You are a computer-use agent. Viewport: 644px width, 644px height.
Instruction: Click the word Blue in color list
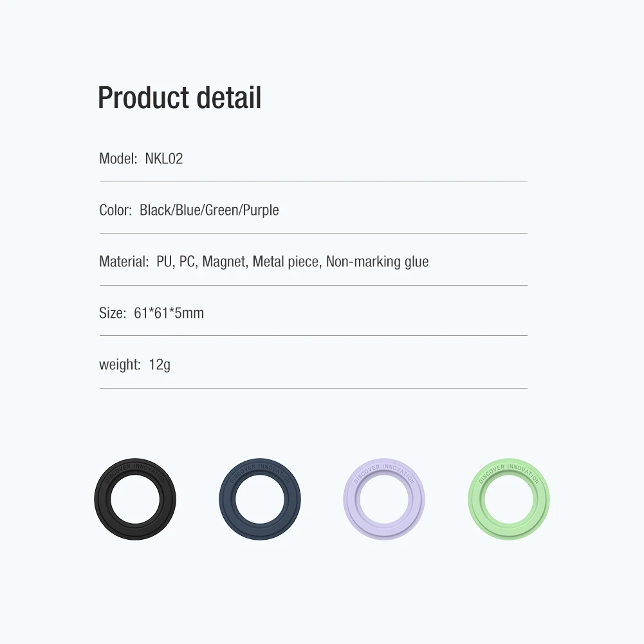pyautogui.click(x=189, y=210)
